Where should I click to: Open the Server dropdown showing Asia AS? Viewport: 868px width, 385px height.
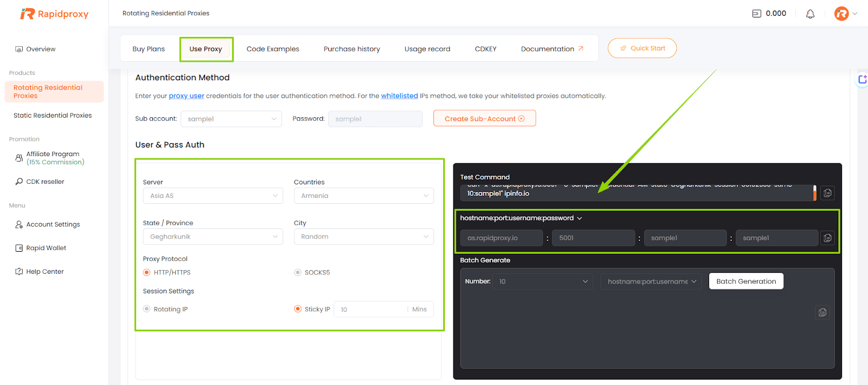(x=213, y=196)
